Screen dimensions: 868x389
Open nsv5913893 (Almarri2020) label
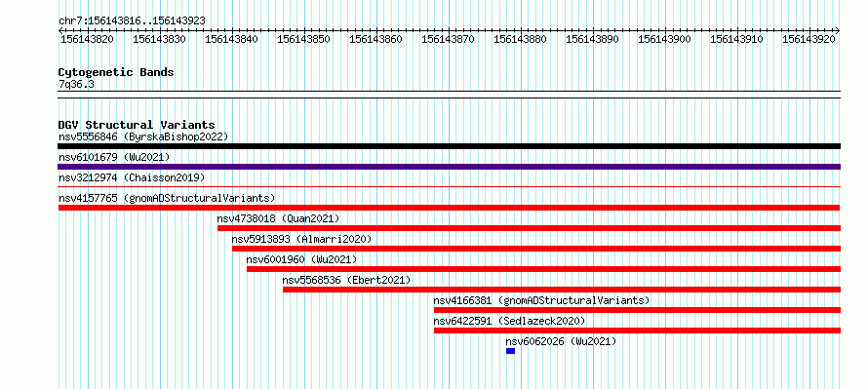pyautogui.click(x=301, y=239)
